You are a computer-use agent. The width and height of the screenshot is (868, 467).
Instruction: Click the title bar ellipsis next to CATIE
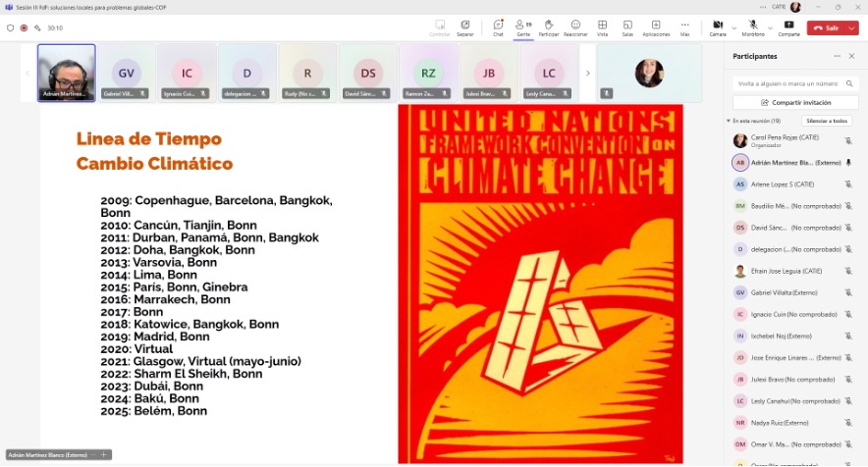[x=763, y=7]
